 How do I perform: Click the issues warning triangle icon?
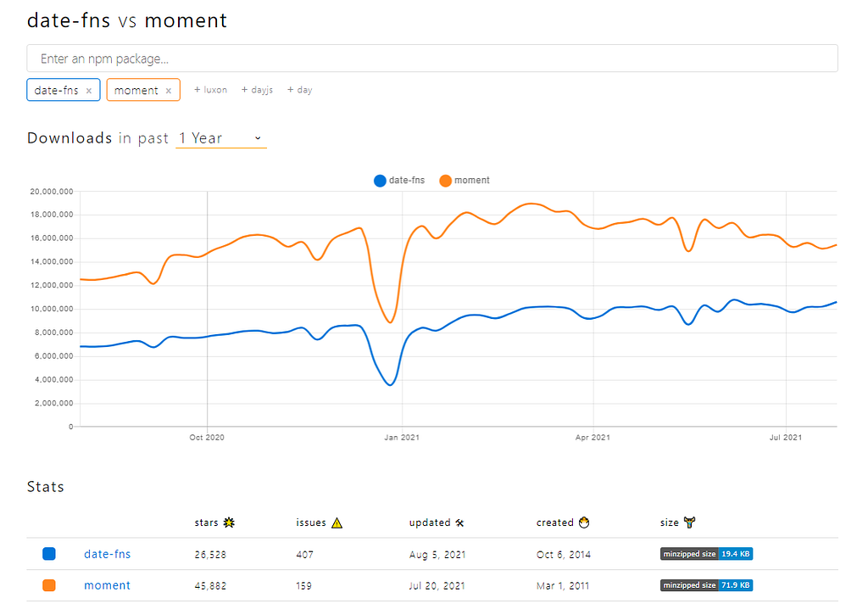tap(337, 523)
